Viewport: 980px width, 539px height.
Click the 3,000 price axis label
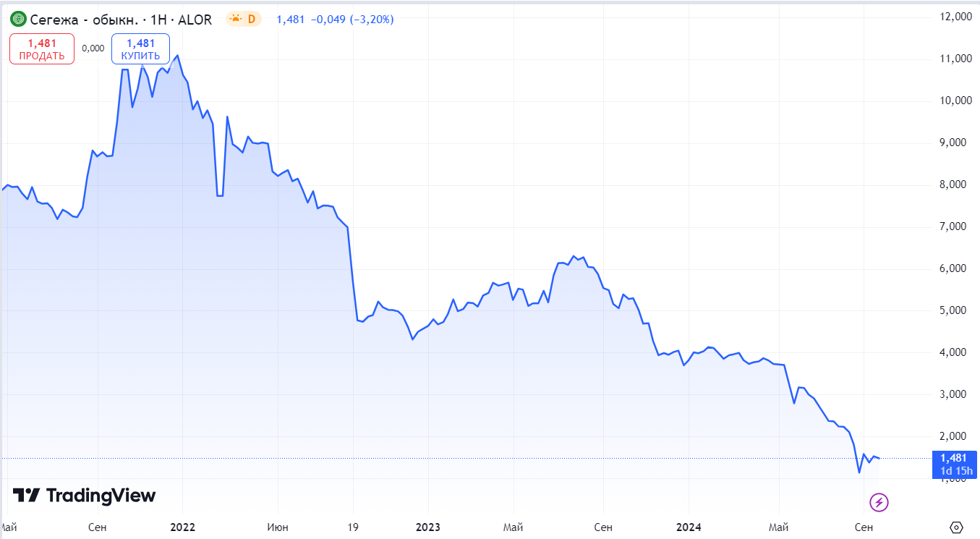(954, 394)
